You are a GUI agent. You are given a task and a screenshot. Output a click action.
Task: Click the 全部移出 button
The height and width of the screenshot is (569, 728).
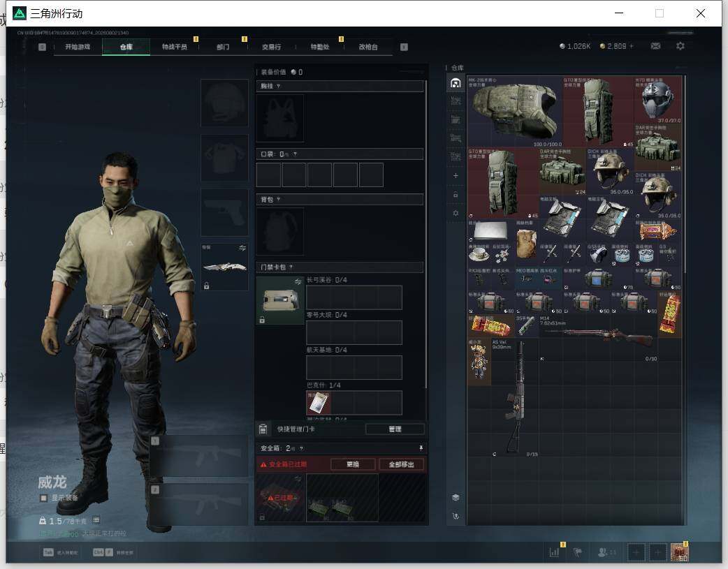401,464
